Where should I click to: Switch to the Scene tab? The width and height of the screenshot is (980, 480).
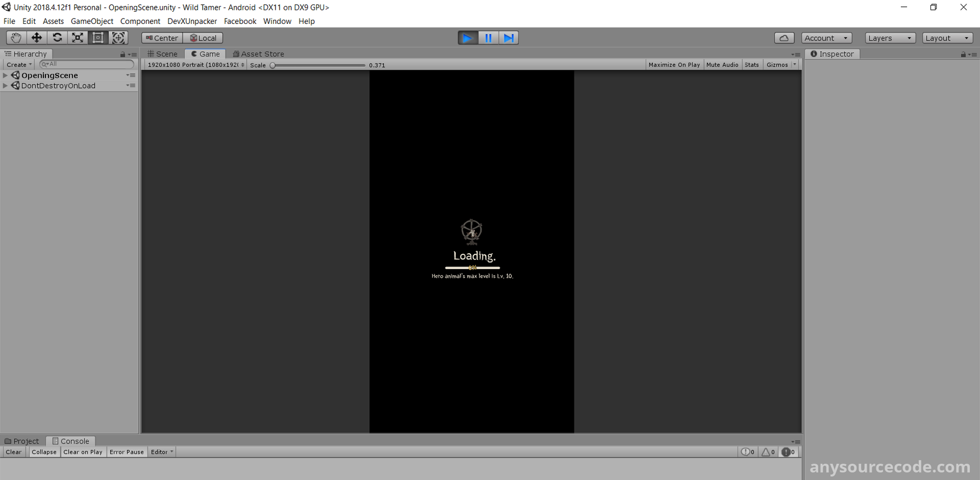coord(163,54)
